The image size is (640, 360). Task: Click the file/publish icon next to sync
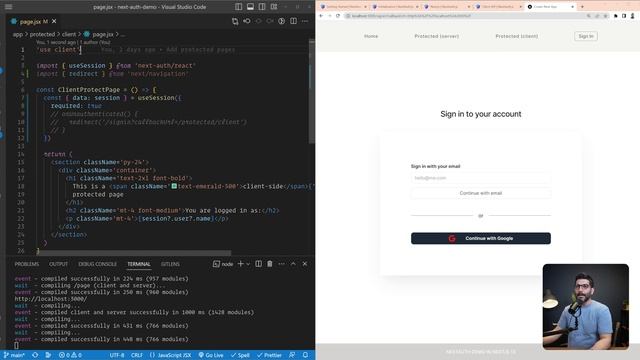(48, 355)
